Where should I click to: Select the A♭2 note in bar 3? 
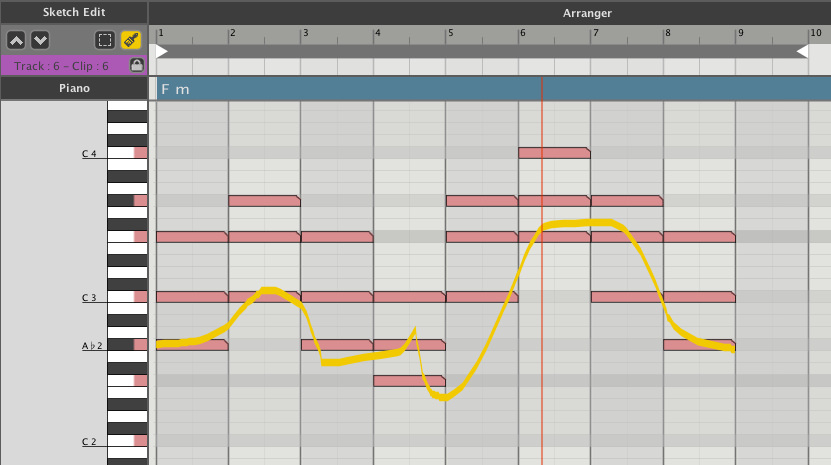337,345
